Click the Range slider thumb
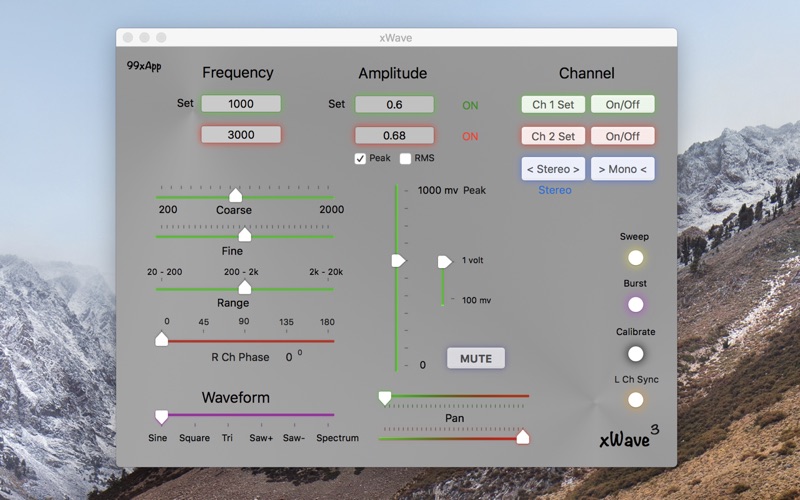The height and width of the screenshot is (500, 800). 245,287
